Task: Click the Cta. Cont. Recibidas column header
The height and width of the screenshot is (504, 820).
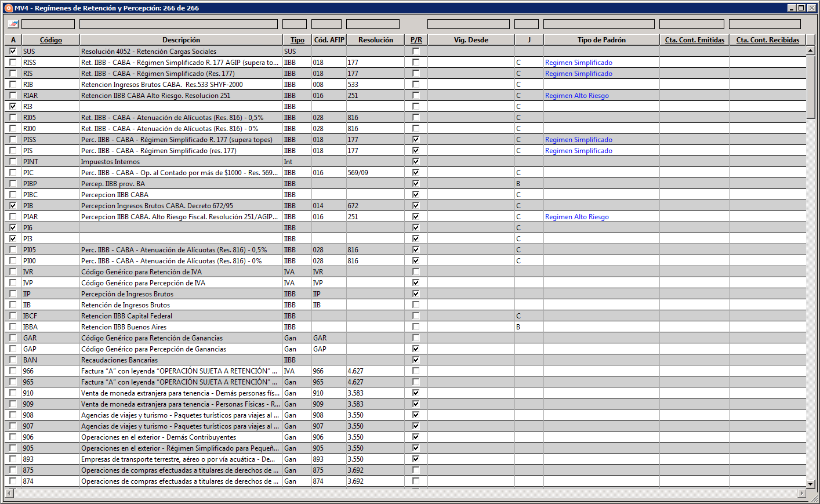Action: 767,40
